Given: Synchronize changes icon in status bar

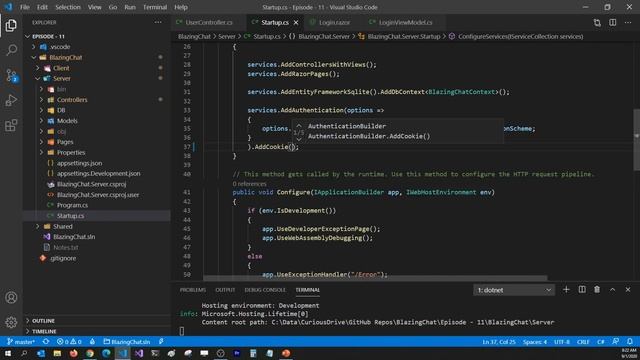Looking at the screenshot, I should [46, 342].
